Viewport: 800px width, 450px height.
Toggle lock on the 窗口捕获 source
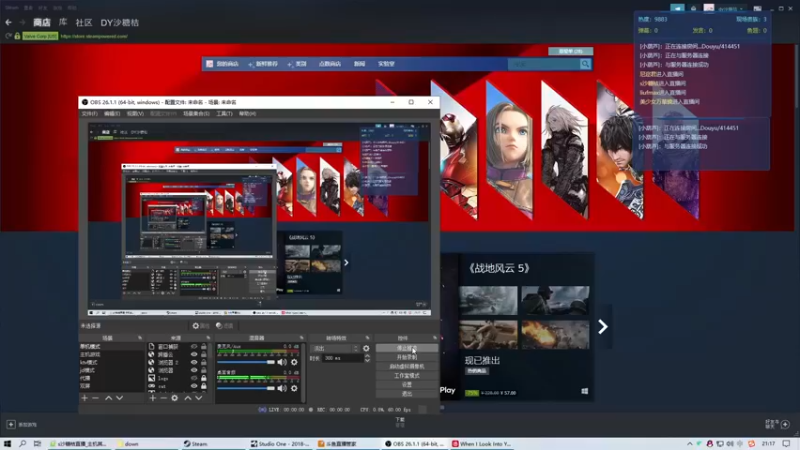[204, 346]
